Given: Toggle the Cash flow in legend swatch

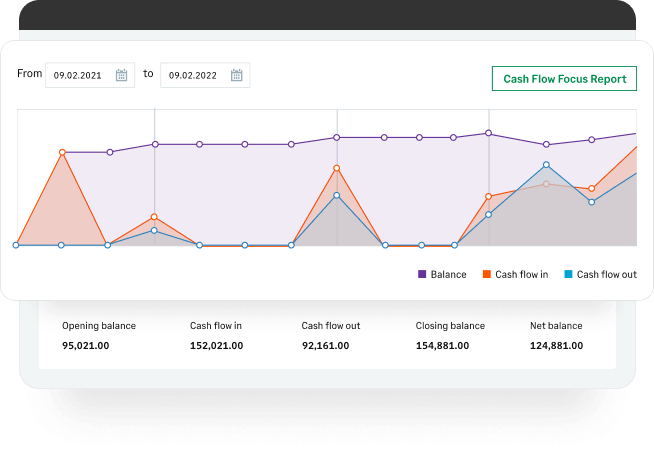Looking at the screenshot, I should (x=487, y=274).
